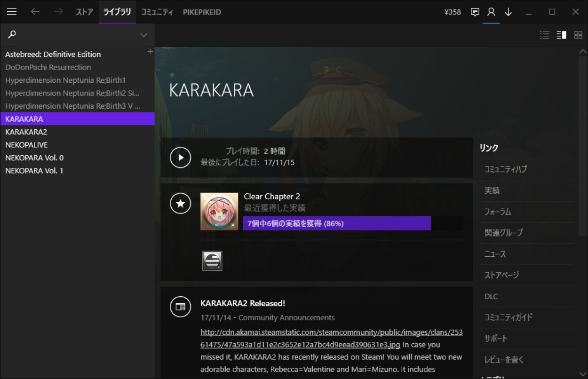
Task: Select NEKOPARA Vol. 1
Action: (x=78, y=171)
